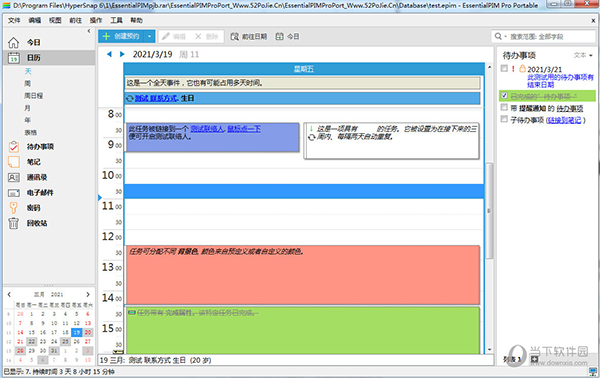Image resolution: width=600 pixels, height=378 pixels.
Task: Open the 待办事项 checklist icon in sidebar
Action: pos(13,147)
